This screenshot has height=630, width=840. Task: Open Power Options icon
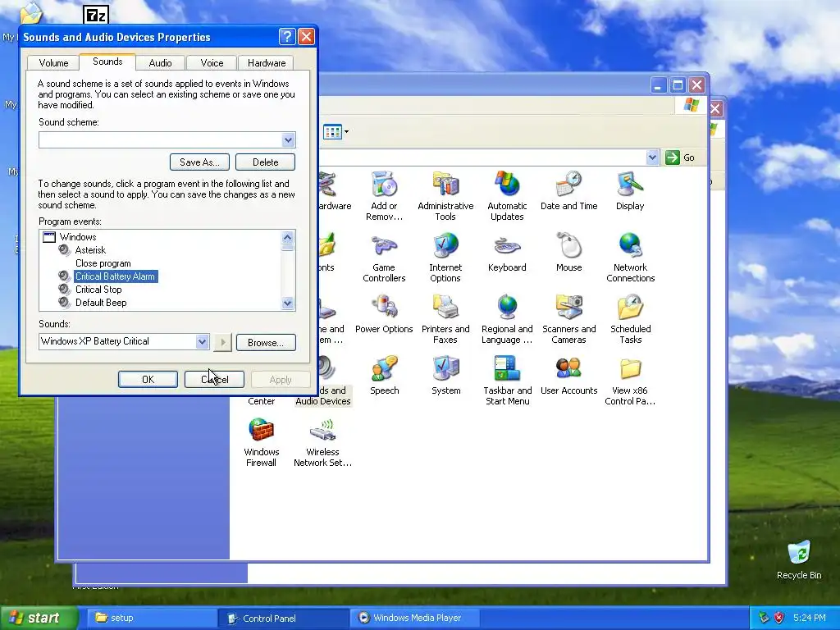[x=384, y=314]
